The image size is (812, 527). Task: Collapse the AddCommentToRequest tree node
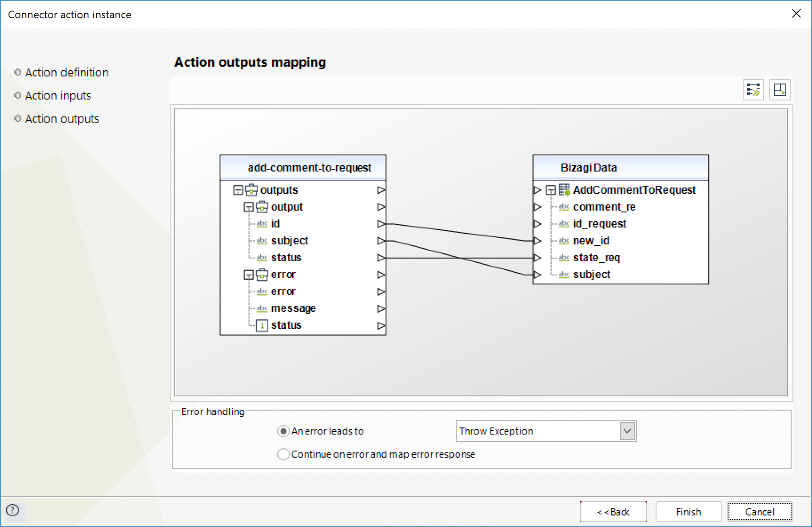click(x=551, y=190)
